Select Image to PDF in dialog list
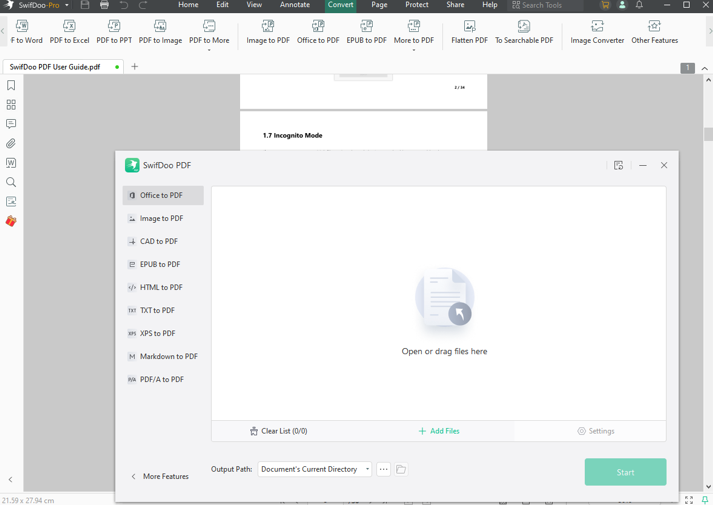Viewport: 713px width, 505px height. coord(163,218)
